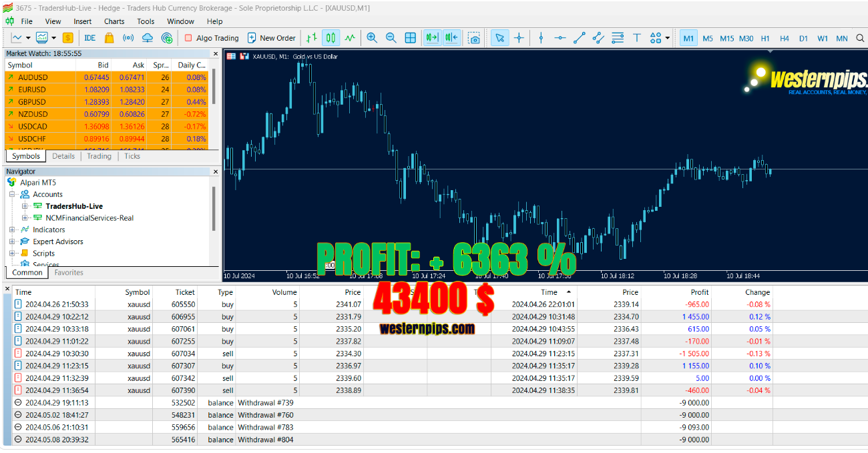Select the Fibonacci retracement tool
Screen dimensions: 868x453
pyautogui.click(x=618, y=38)
